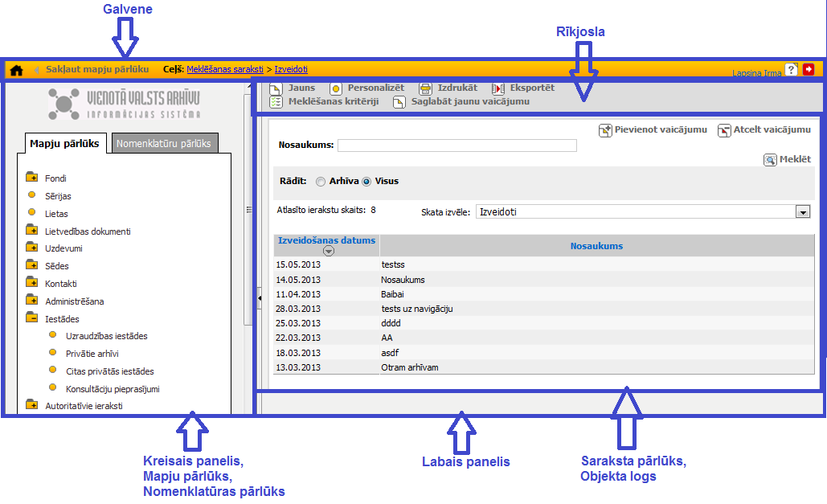Open Personalizēt from the toolbar
The width and height of the screenshot is (827, 504).
point(336,88)
